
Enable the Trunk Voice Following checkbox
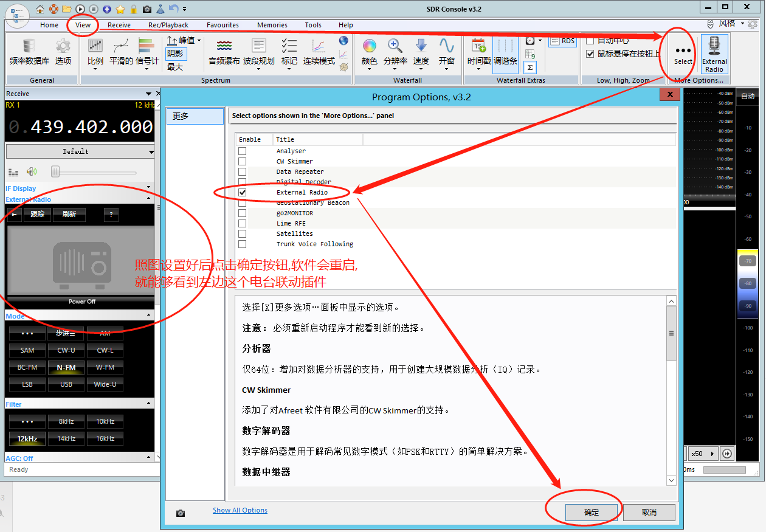(x=243, y=244)
